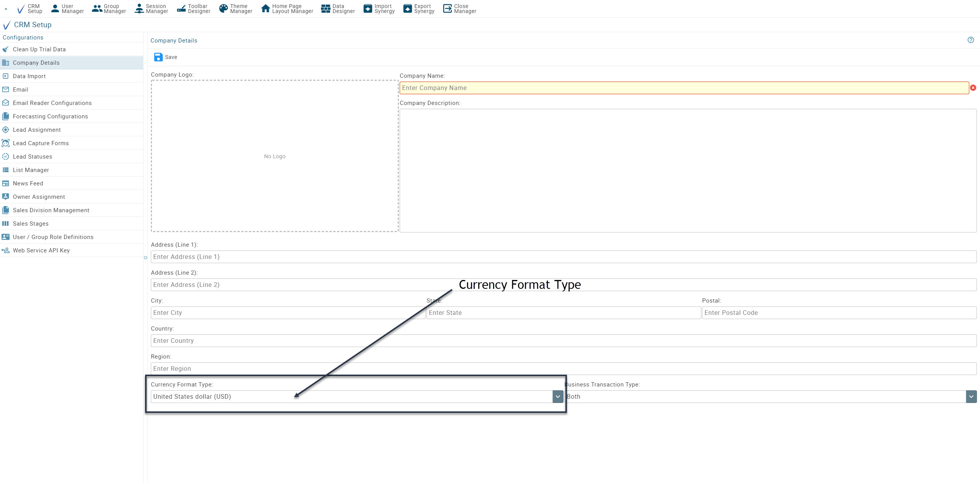Click Web Service API Key icon

tap(5, 250)
